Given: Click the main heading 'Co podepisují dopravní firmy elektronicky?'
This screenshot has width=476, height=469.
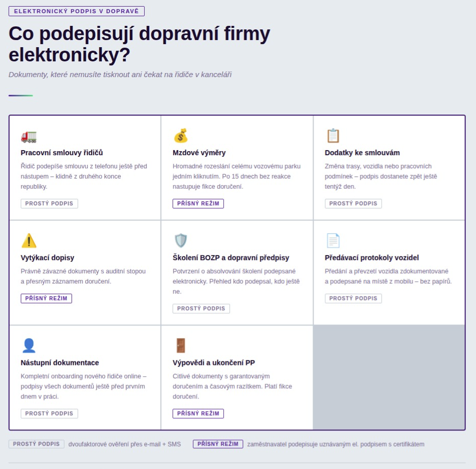Looking at the screenshot, I should 140,44.
